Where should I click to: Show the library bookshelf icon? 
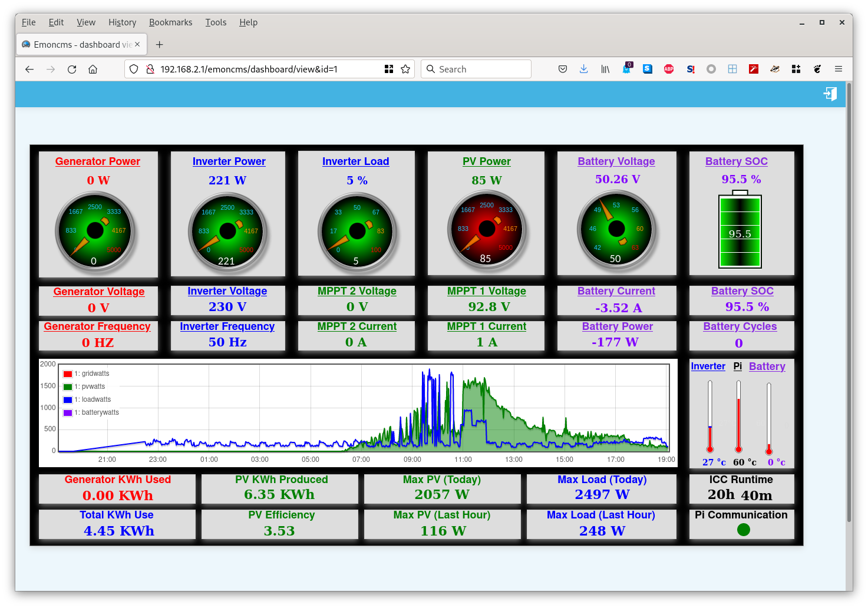coord(605,69)
